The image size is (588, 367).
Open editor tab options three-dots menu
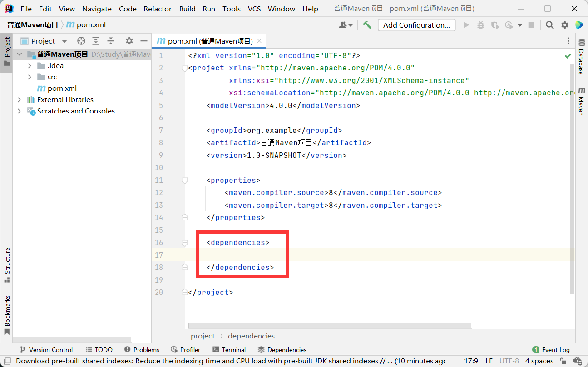click(x=568, y=41)
